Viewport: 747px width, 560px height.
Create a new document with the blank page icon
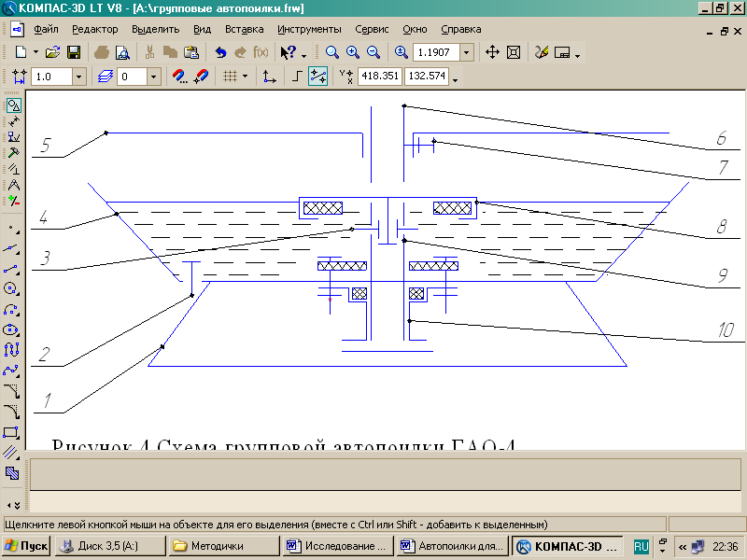tap(21, 52)
